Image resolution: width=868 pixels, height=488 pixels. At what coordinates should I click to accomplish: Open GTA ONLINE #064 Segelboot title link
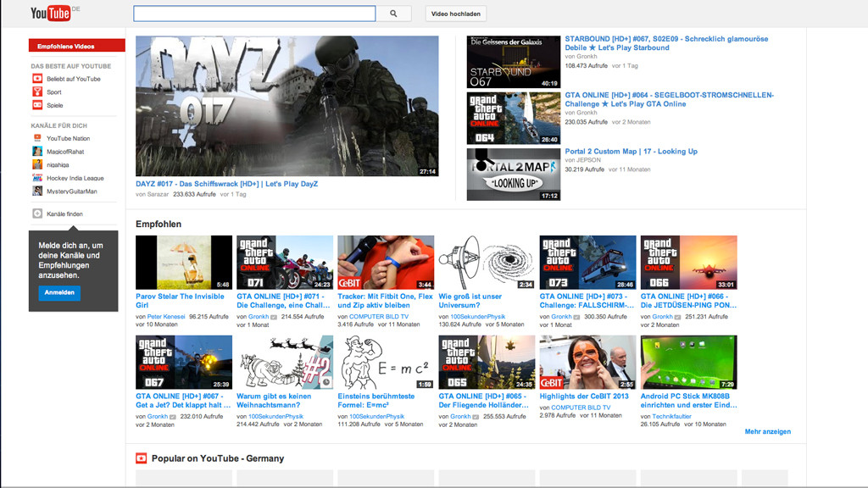point(670,100)
